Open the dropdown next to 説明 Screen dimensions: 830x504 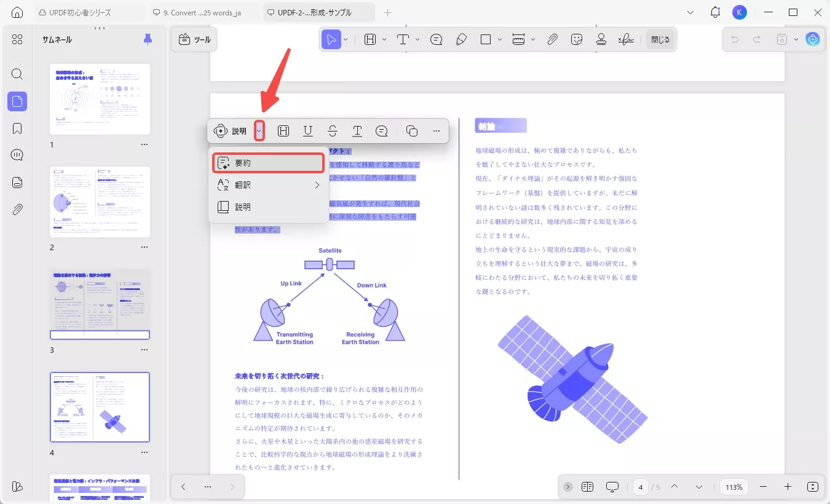(x=259, y=131)
